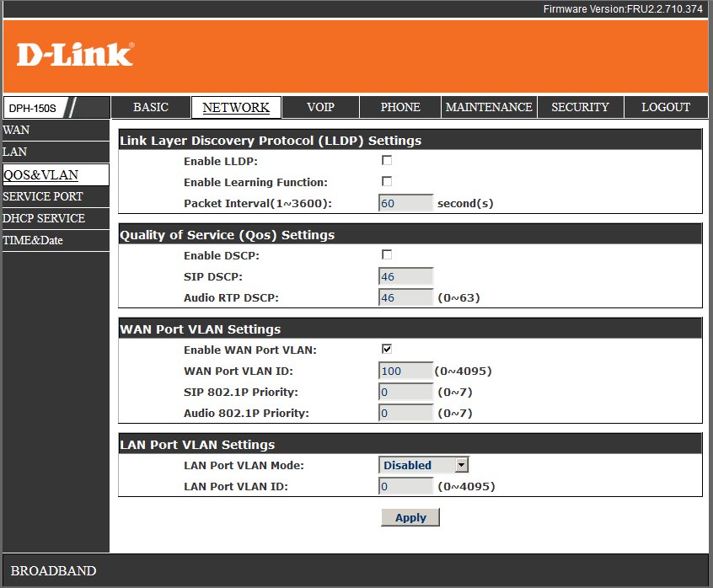Click the LAN Port VLAN Settings heading
The height and width of the screenshot is (588, 713).
[197, 445]
